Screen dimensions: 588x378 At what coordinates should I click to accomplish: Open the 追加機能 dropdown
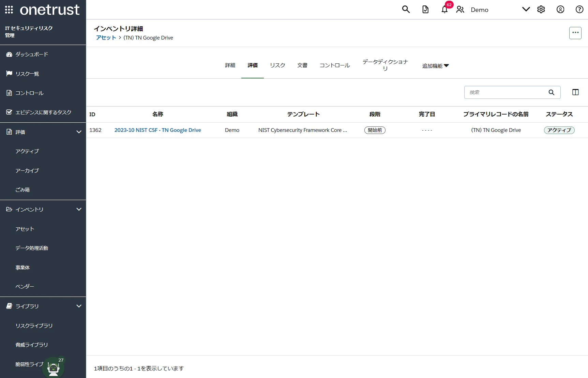point(435,66)
